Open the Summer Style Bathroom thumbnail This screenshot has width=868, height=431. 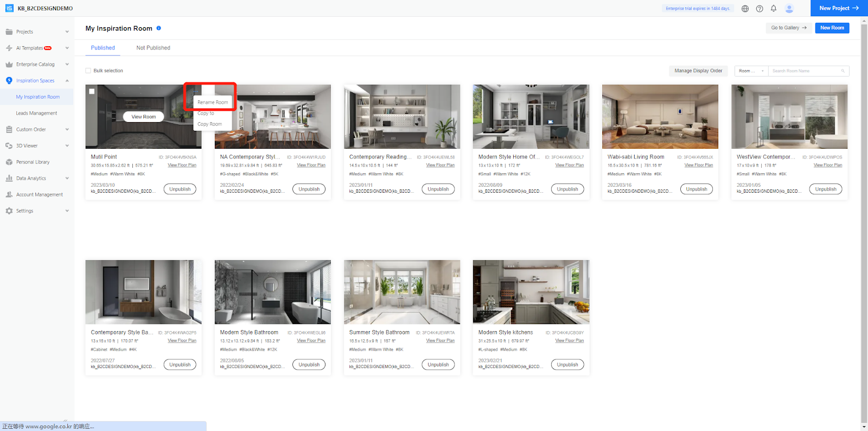click(x=402, y=292)
